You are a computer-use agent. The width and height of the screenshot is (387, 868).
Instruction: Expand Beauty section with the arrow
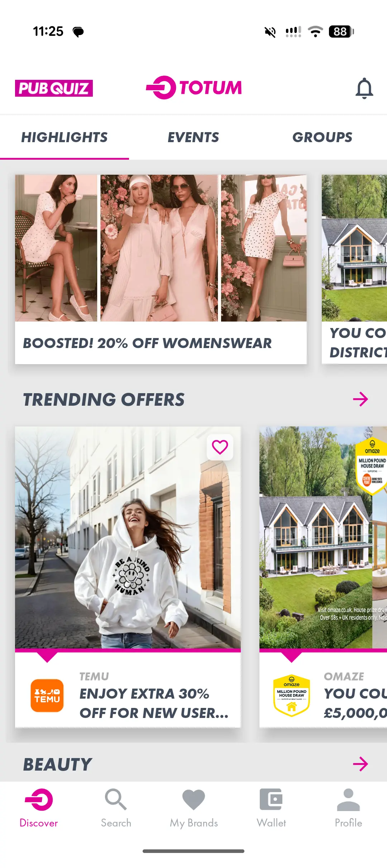360,764
